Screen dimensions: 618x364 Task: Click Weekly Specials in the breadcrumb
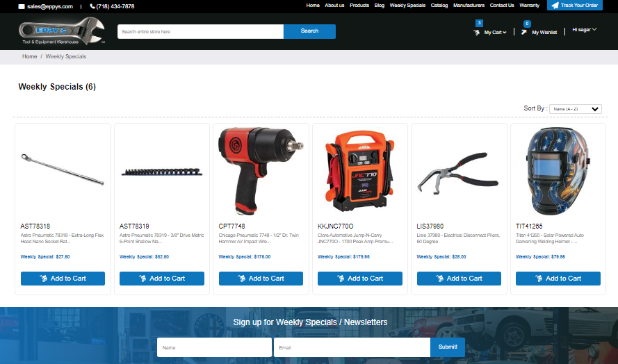pos(66,56)
